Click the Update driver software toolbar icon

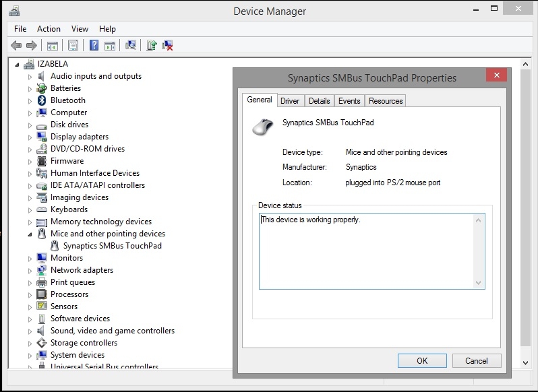[151, 45]
